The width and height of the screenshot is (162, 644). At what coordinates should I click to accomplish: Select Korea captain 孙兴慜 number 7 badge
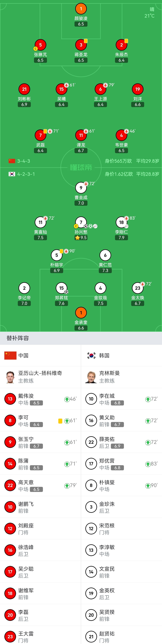81,222
